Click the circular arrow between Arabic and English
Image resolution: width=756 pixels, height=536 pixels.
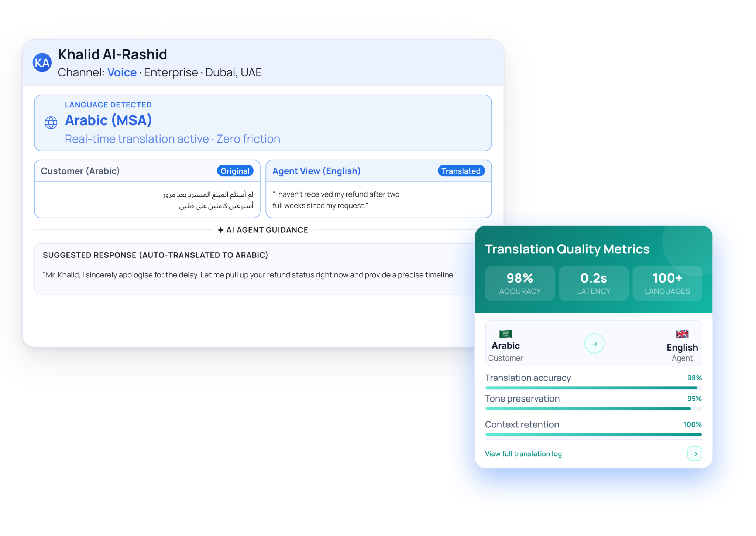[594, 344]
